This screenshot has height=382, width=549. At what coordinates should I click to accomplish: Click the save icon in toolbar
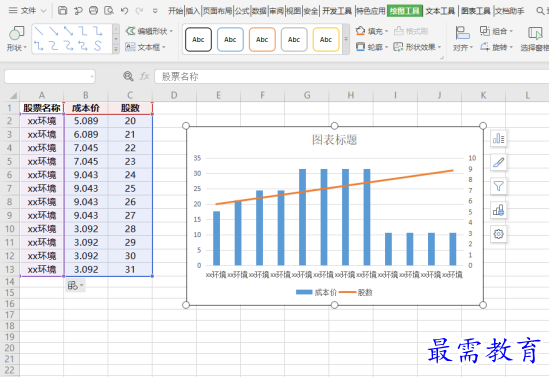62,11
